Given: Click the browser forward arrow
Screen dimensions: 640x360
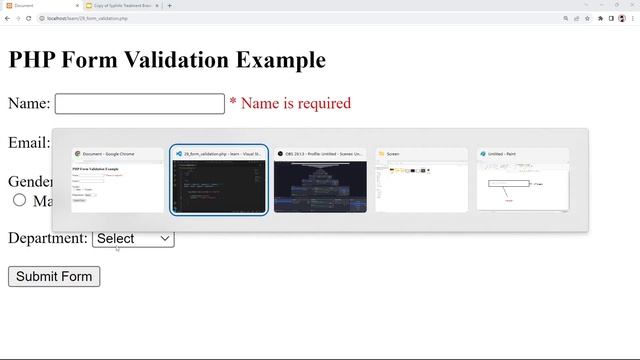Looking at the screenshot, I should pos(18,18).
